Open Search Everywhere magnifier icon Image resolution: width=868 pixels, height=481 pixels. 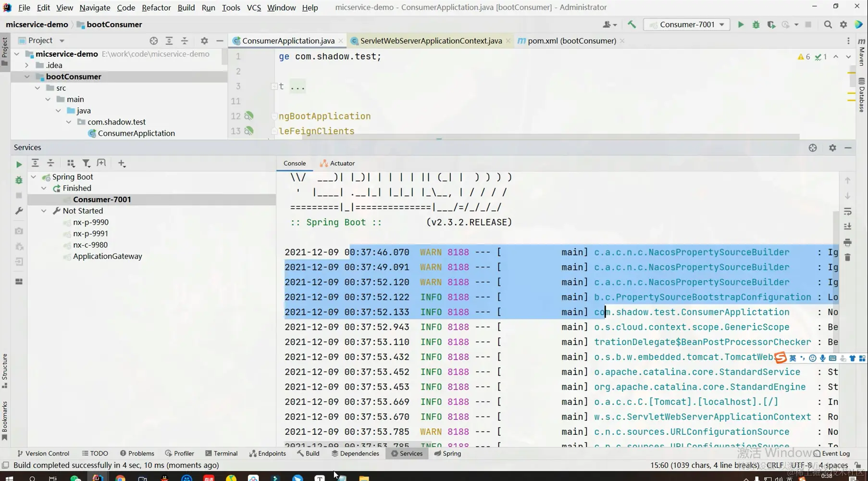point(828,25)
